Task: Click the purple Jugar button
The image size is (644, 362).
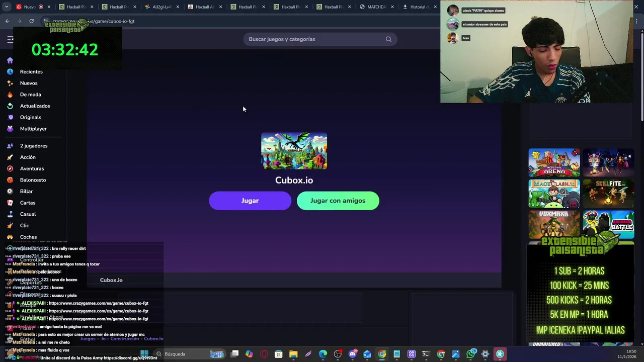Action: pyautogui.click(x=250, y=201)
